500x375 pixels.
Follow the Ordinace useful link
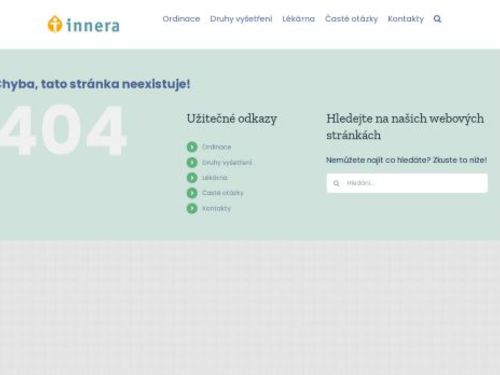(216, 147)
